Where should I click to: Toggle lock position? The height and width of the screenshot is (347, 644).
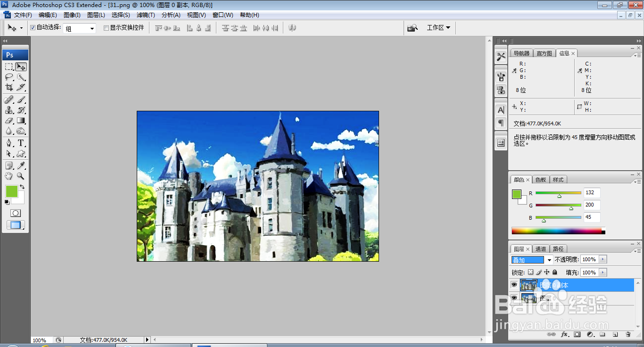[x=547, y=272]
